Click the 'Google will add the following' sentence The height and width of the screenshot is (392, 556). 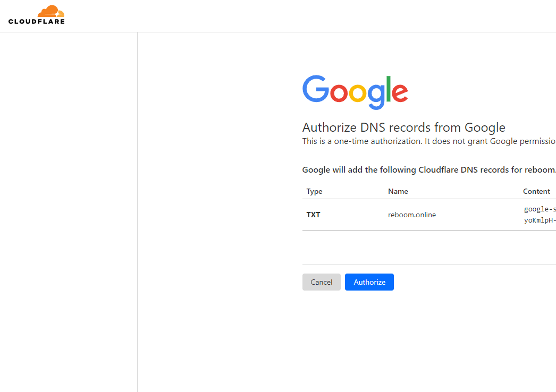pos(428,170)
